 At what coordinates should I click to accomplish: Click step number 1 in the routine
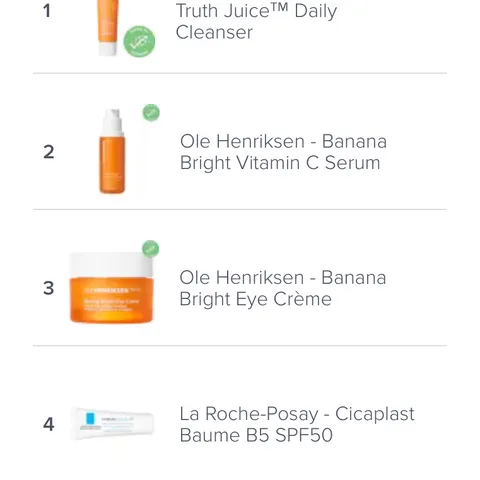tap(47, 11)
